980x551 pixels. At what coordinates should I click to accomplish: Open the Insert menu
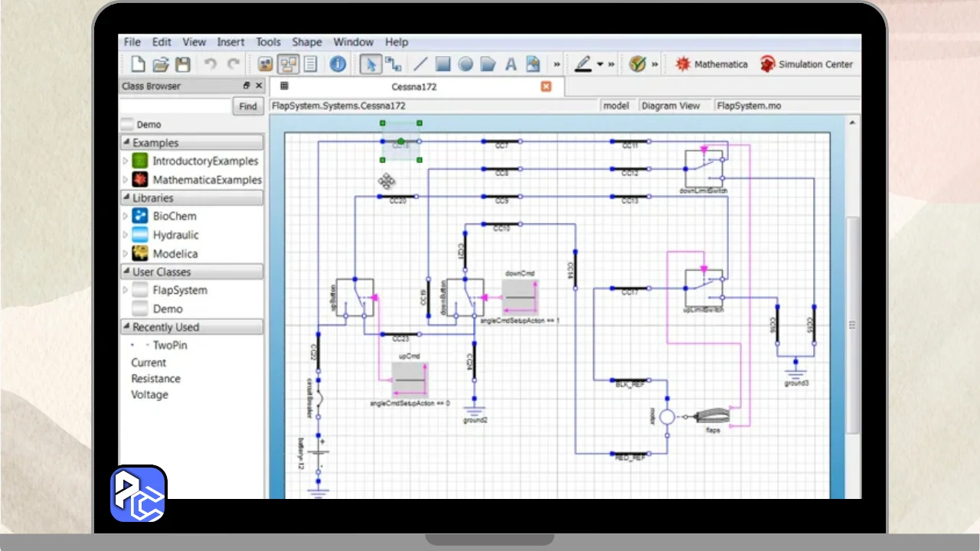click(230, 42)
